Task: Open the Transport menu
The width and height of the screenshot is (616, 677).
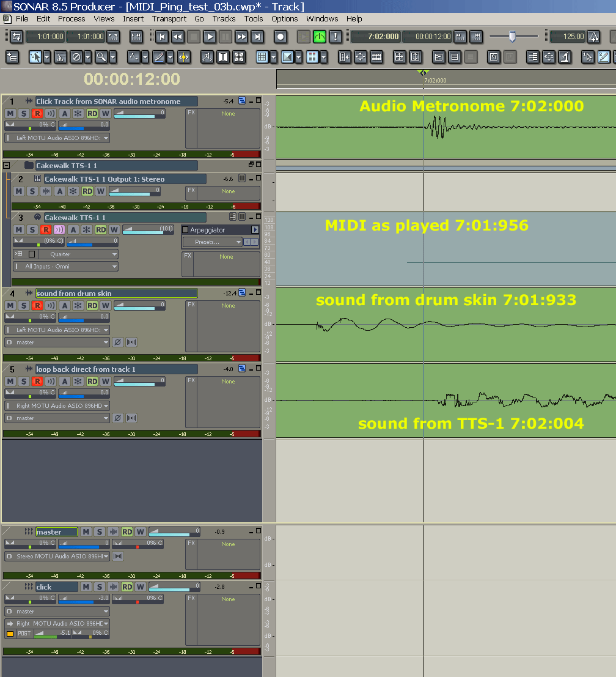Action: coord(169,19)
